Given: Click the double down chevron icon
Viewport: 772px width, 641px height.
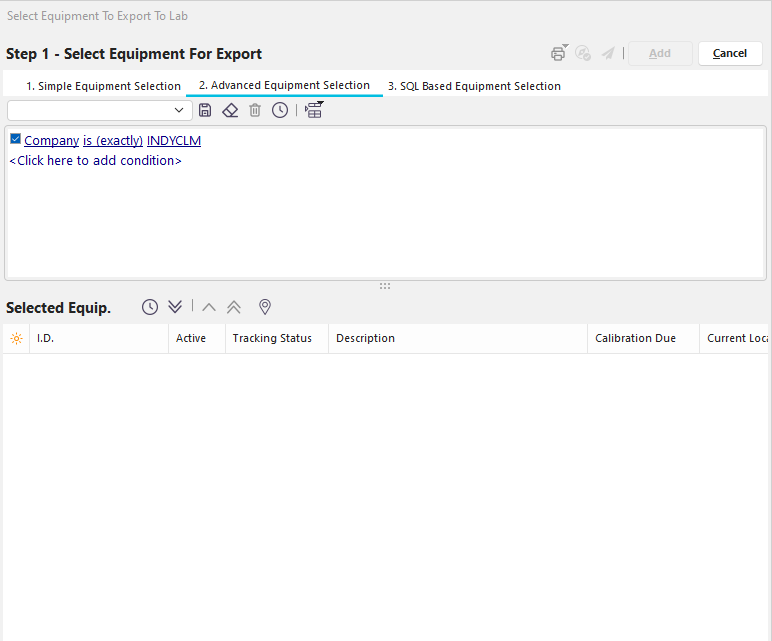Looking at the screenshot, I should [175, 307].
